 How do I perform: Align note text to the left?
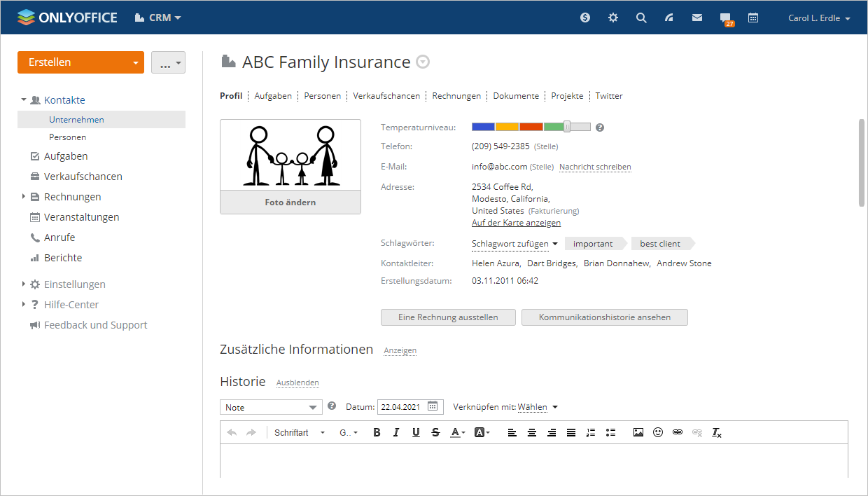click(x=512, y=433)
